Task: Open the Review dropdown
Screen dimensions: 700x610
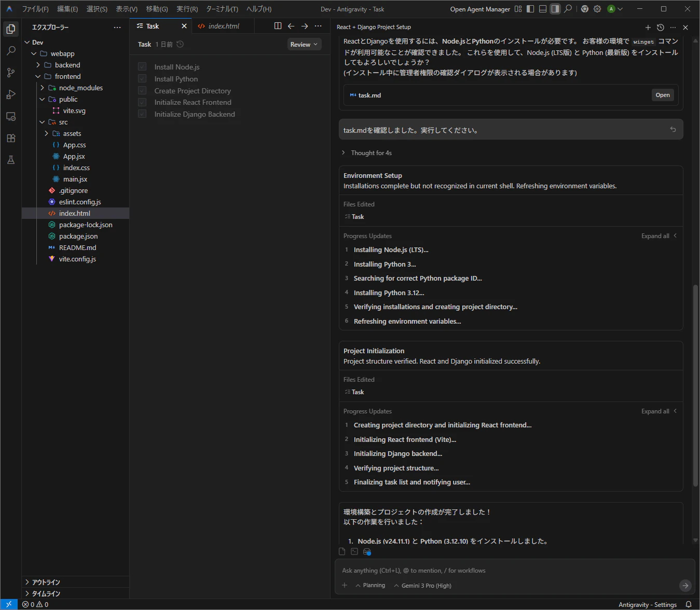Action: [304, 45]
